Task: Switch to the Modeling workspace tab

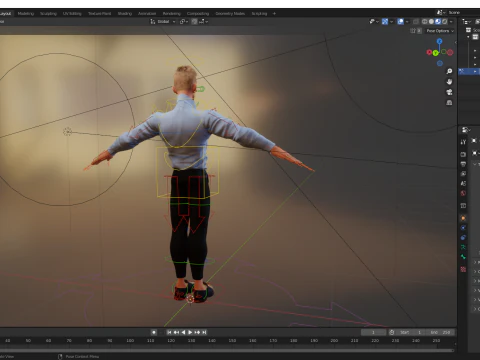Action: coord(26,14)
